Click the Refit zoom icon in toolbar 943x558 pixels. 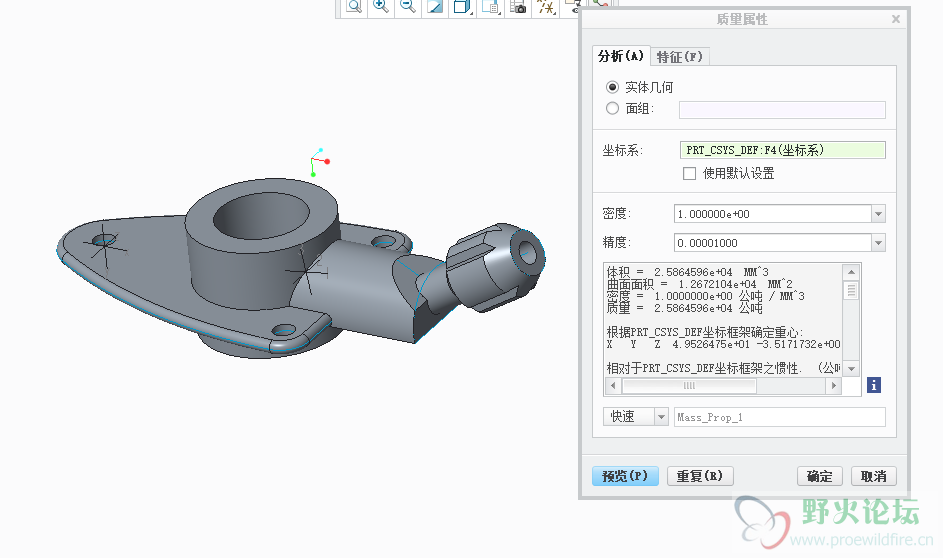(x=354, y=7)
